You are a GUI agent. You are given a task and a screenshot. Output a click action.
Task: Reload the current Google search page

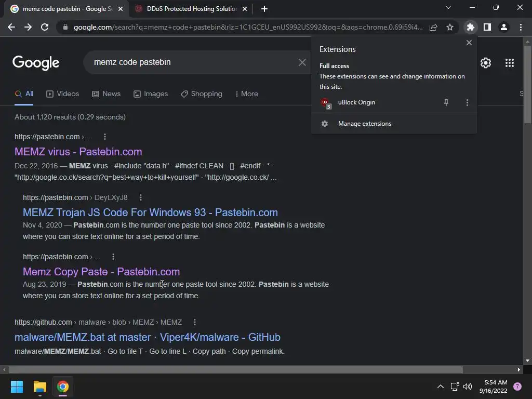click(x=45, y=27)
